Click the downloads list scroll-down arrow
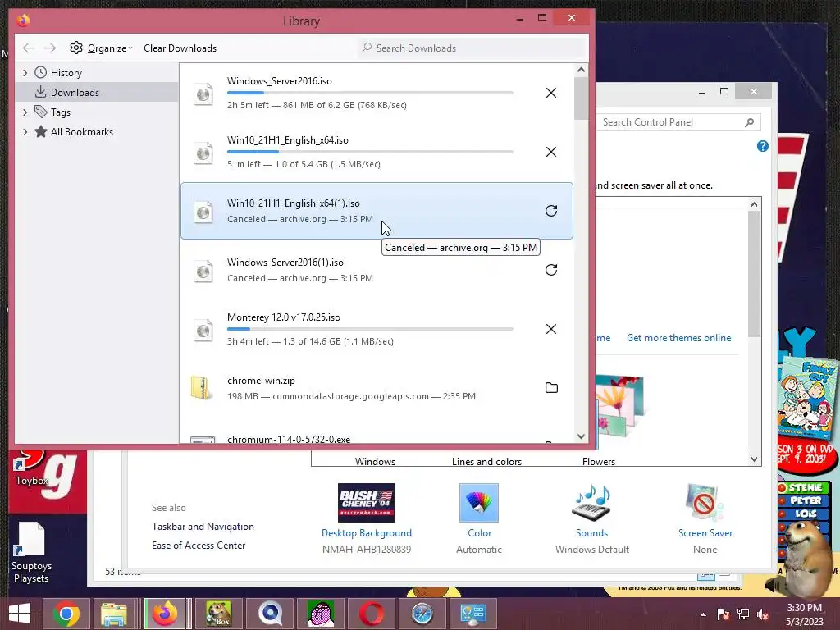Viewport: 840px width, 630px height. click(x=582, y=436)
